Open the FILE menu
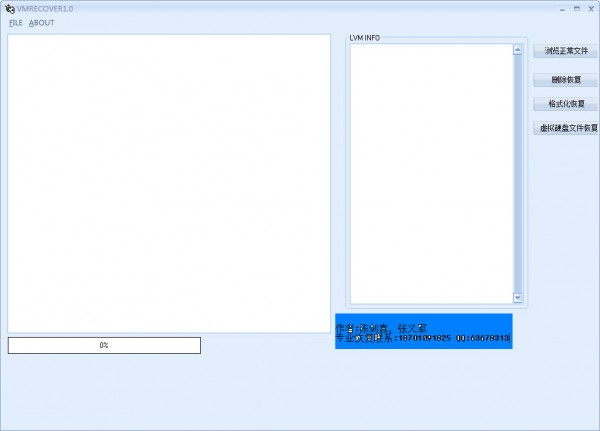This screenshot has width=600, height=431. (16, 23)
